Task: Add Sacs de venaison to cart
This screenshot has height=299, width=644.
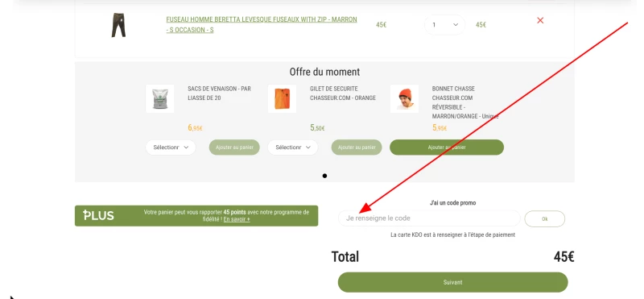Action: (234, 147)
